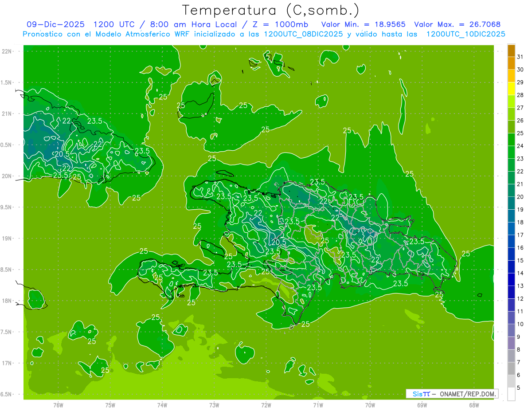
Task: Click the colorbar scale value "12"
Action: pyautogui.click(x=520, y=299)
